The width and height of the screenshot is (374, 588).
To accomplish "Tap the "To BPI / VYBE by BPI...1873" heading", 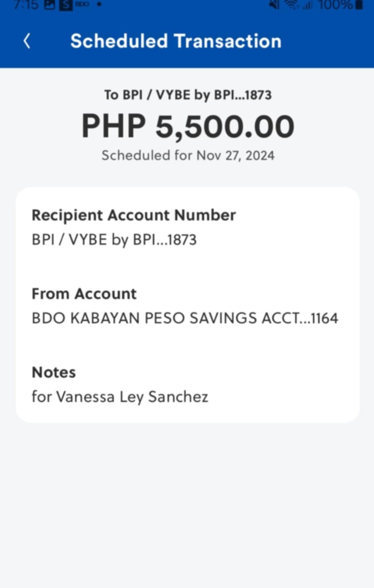I will [x=188, y=95].
